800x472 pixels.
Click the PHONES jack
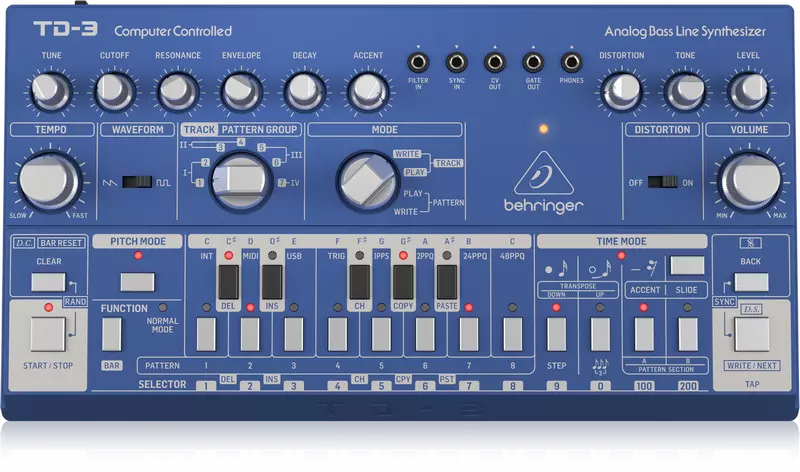coord(571,63)
